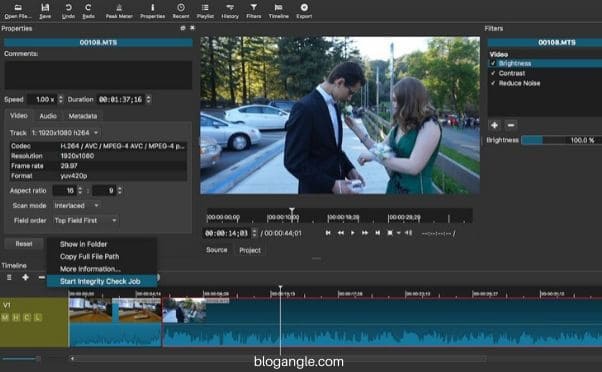This screenshot has height=372, width=602.
Task: Click the timeline horizontal scrollbar
Action: [278, 359]
